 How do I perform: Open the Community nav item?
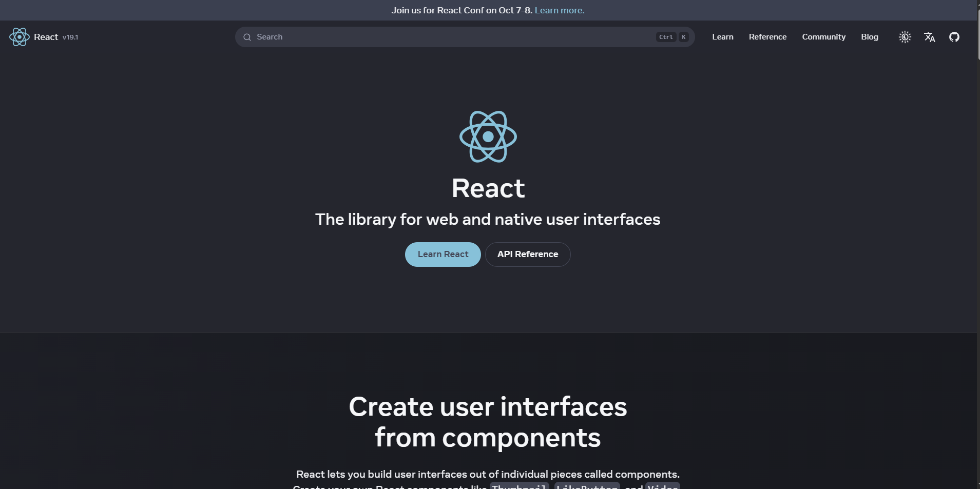pyautogui.click(x=824, y=37)
